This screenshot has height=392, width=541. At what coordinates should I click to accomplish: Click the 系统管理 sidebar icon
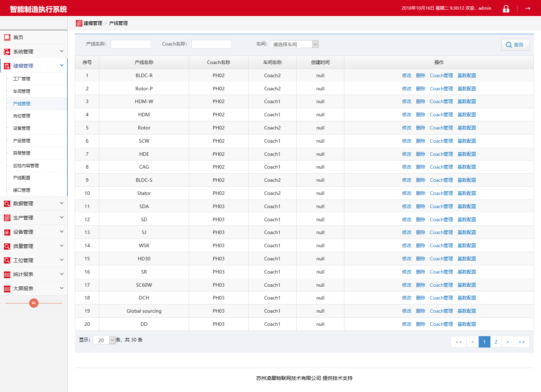click(7, 52)
